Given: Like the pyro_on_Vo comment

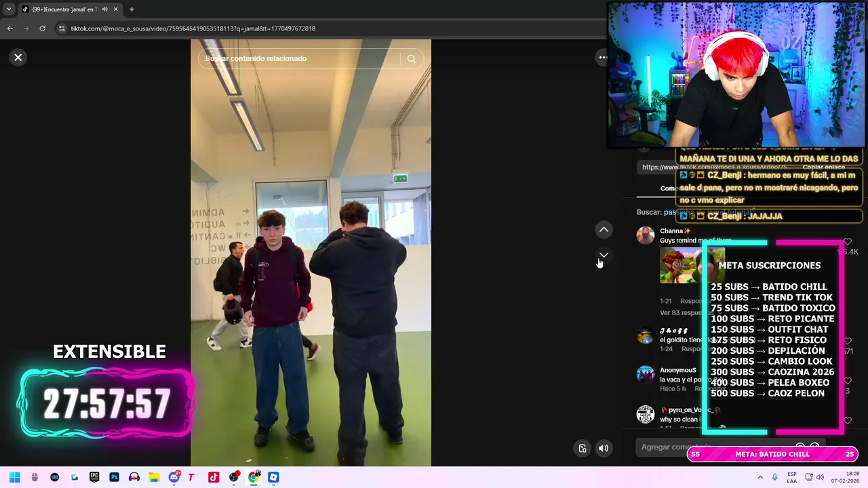Looking at the screenshot, I should pyautogui.click(x=848, y=420).
